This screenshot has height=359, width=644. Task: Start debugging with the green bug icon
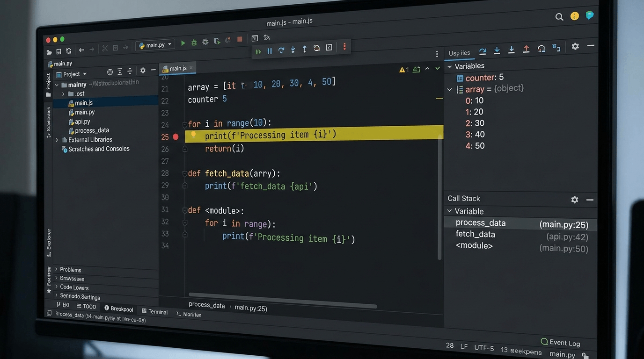(194, 43)
